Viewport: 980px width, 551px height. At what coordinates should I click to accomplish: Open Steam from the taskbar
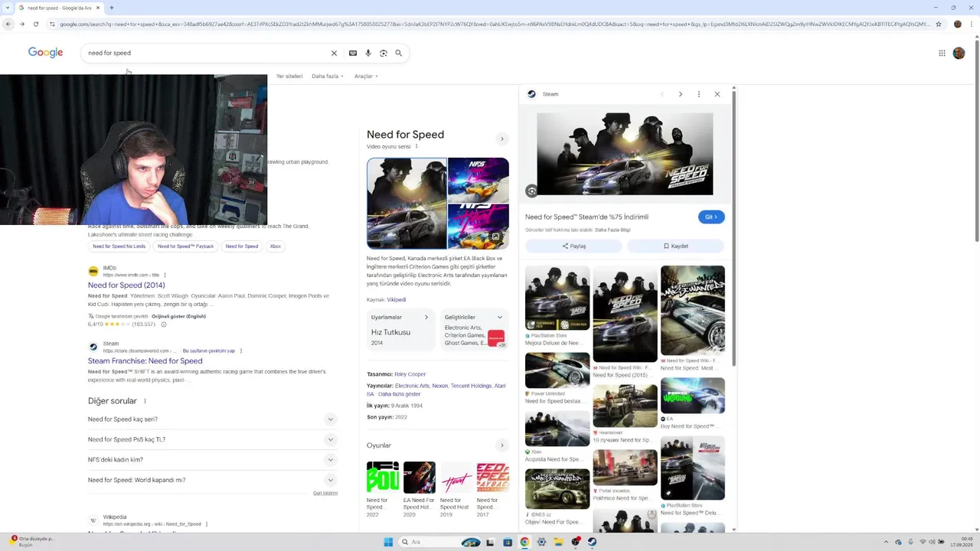point(592,542)
